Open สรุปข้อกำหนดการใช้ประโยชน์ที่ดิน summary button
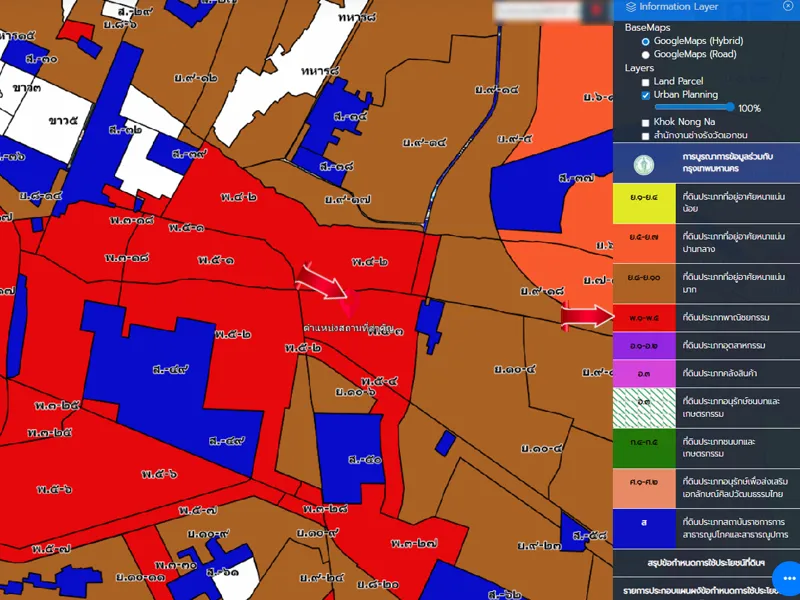 706,563
